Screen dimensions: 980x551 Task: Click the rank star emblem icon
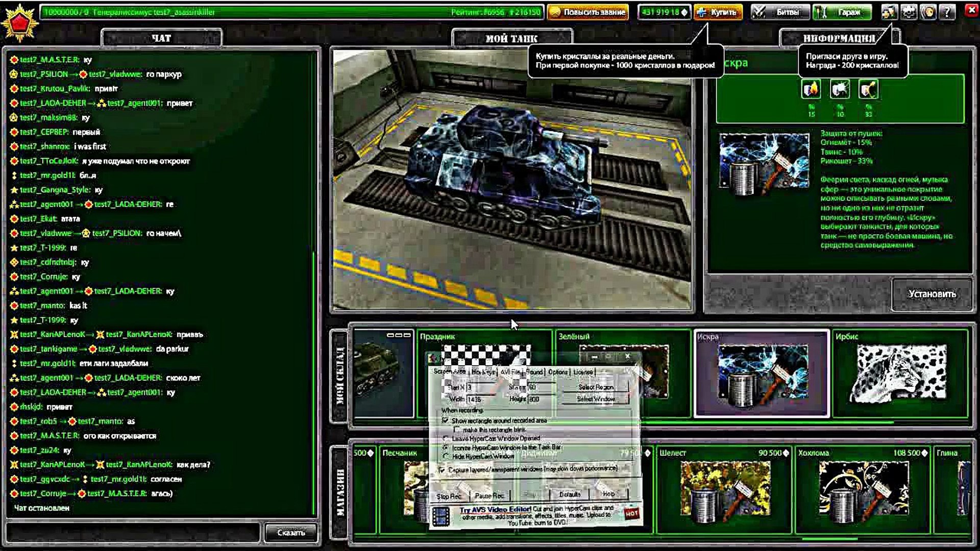(19, 23)
